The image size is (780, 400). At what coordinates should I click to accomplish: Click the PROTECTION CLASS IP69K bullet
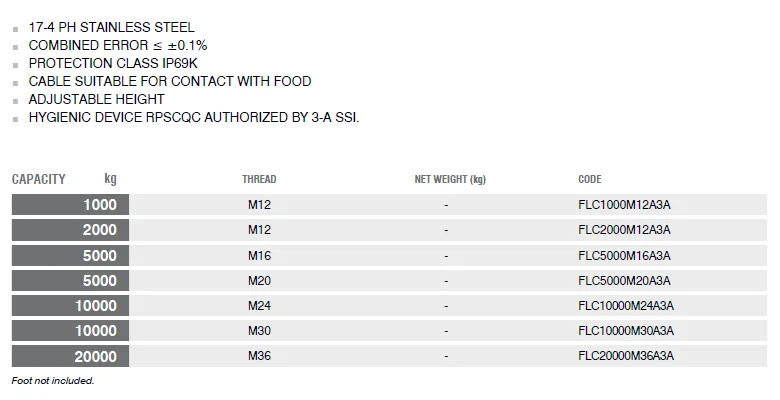pyautogui.click(x=113, y=63)
